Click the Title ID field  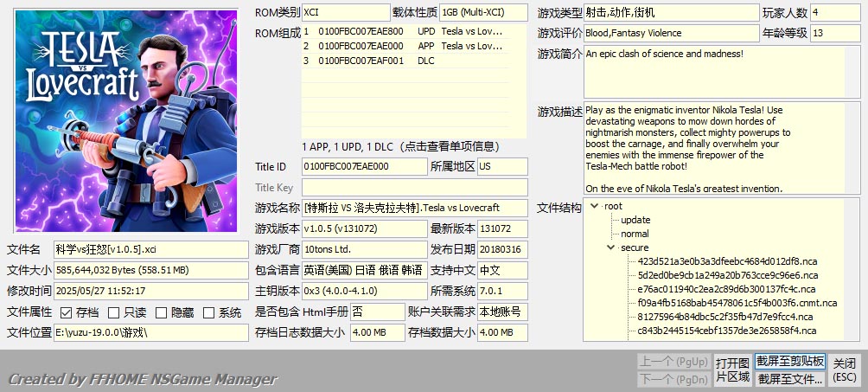pyautogui.click(x=364, y=166)
